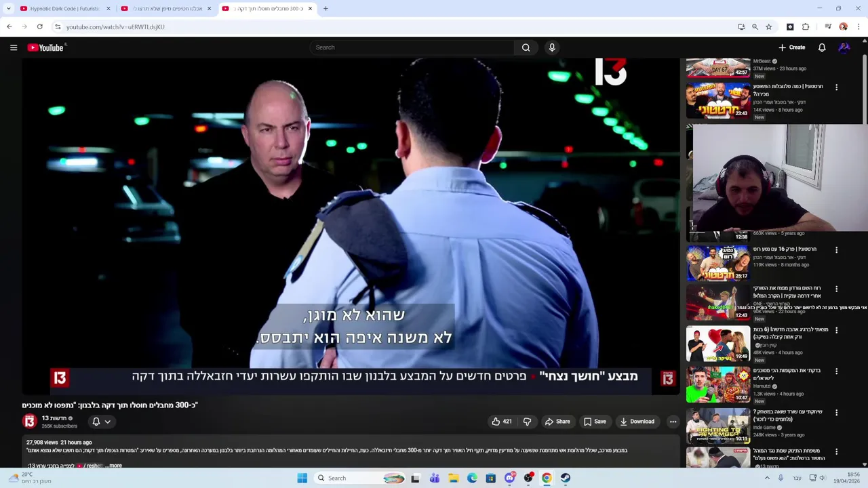This screenshot has width=868, height=488.
Task: Click the video player to pause
Action: [351, 226]
